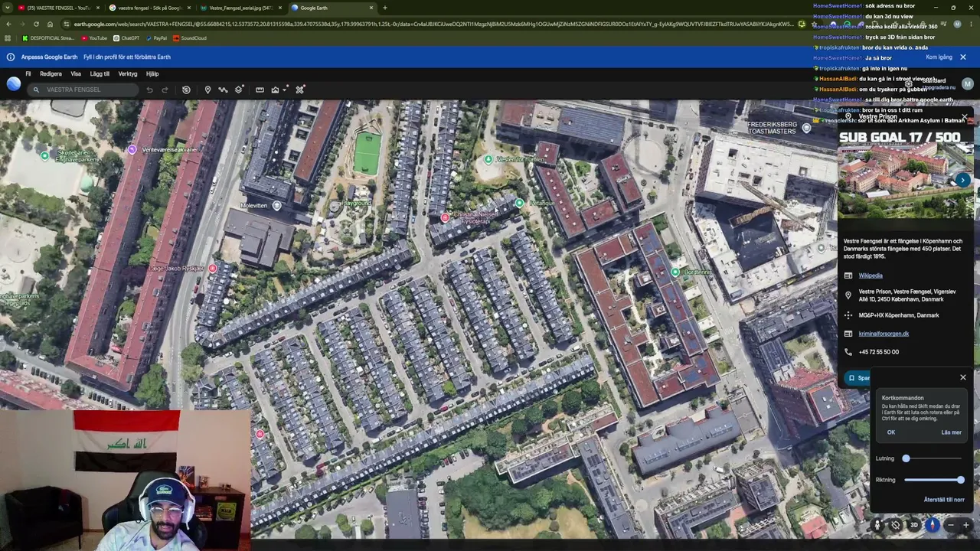The height and width of the screenshot is (551, 980).
Task: Open the Lägg till menu
Action: click(100, 73)
